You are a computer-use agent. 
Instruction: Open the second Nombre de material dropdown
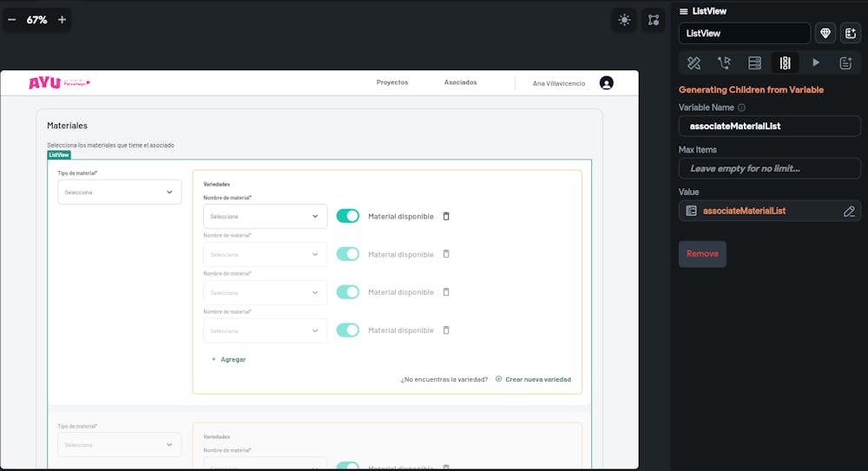(265, 255)
